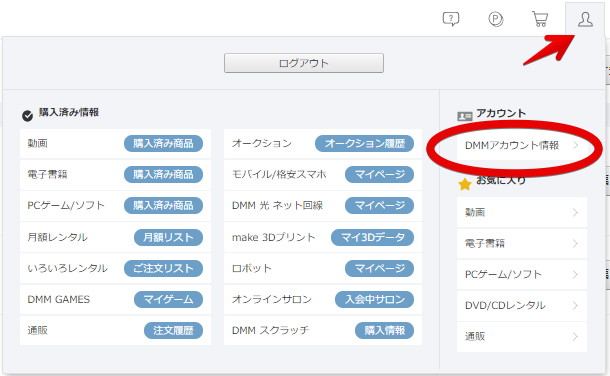The height and width of the screenshot is (376, 610).
Task: Open お気に入り 通販 item
Action: click(x=522, y=337)
